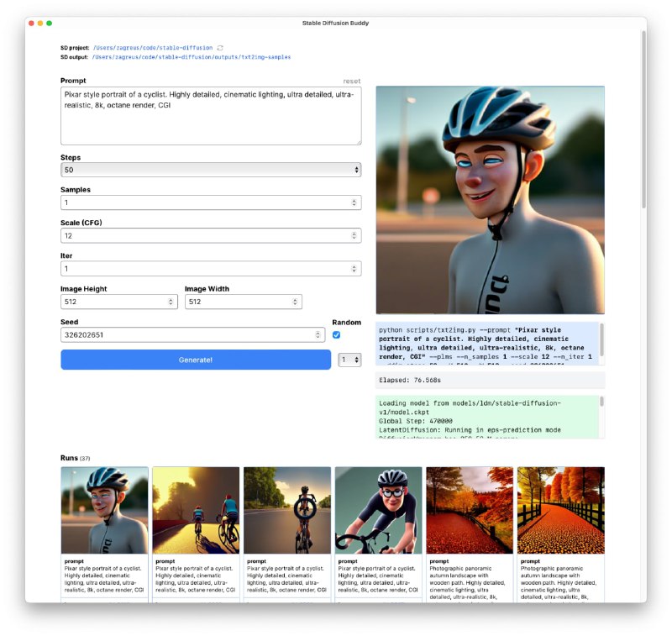672x636 pixels.
Task: Open the batch count dropdown beside Generate
Action: pyautogui.click(x=349, y=360)
